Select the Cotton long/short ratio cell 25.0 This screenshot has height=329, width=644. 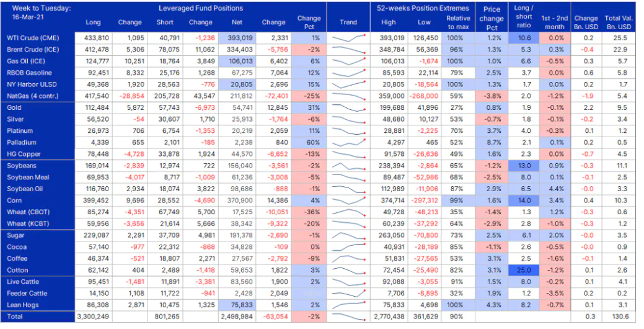[x=523, y=270]
